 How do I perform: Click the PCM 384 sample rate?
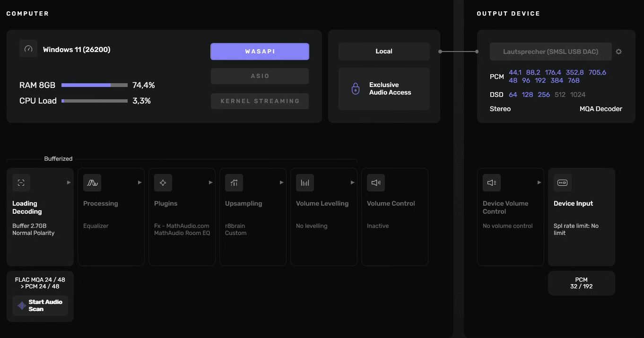pyautogui.click(x=557, y=80)
